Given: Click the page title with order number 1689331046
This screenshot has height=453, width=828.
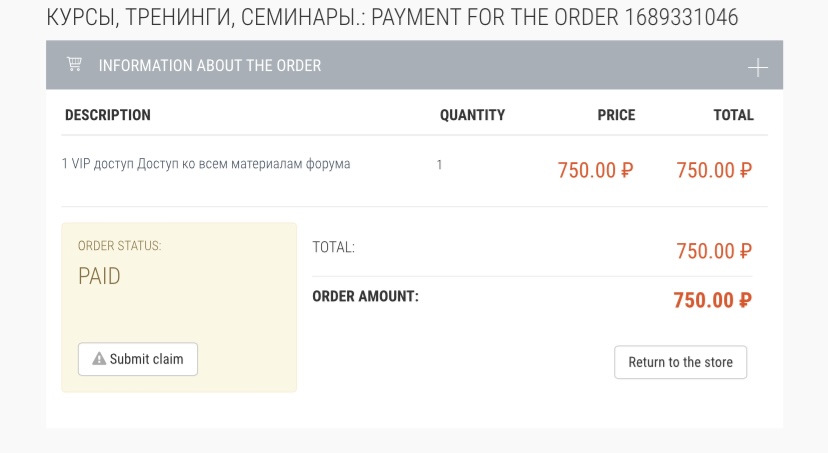Looking at the screenshot, I should 392,17.
